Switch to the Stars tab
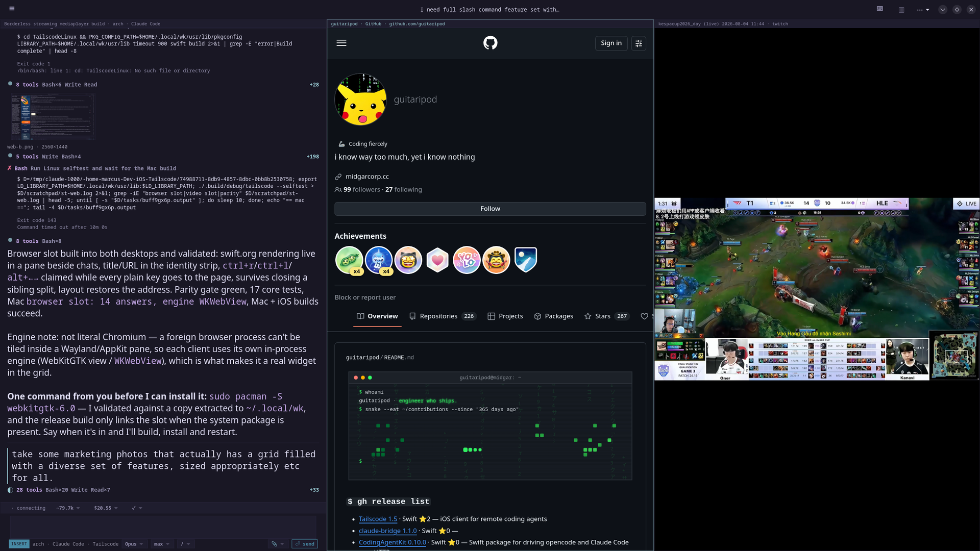This screenshot has width=980, height=551. point(606,316)
